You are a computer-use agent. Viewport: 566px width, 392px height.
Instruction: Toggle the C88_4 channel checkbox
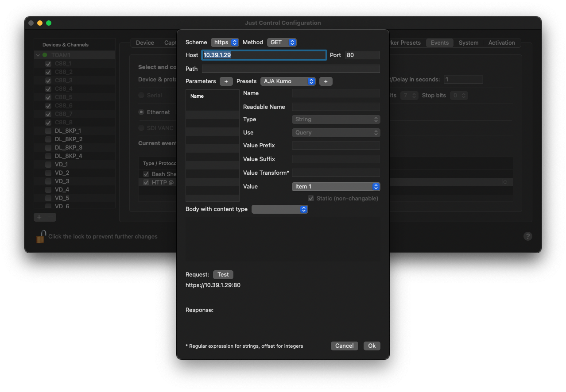(x=48, y=89)
